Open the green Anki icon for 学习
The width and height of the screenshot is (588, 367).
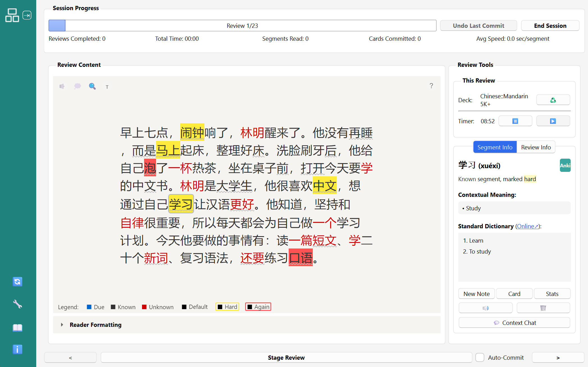(x=565, y=165)
